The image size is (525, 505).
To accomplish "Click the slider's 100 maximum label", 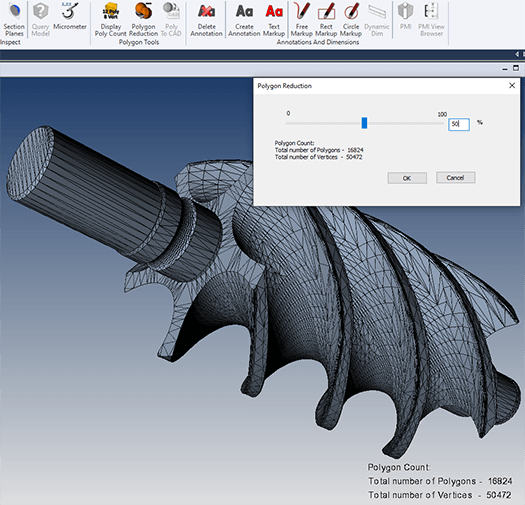I will pos(442,114).
